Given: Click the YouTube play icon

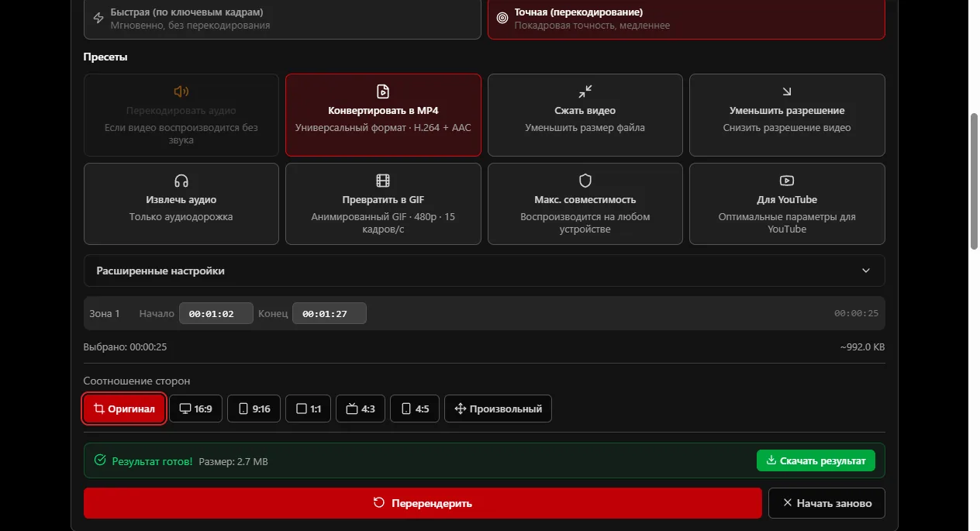Looking at the screenshot, I should tap(787, 181).
